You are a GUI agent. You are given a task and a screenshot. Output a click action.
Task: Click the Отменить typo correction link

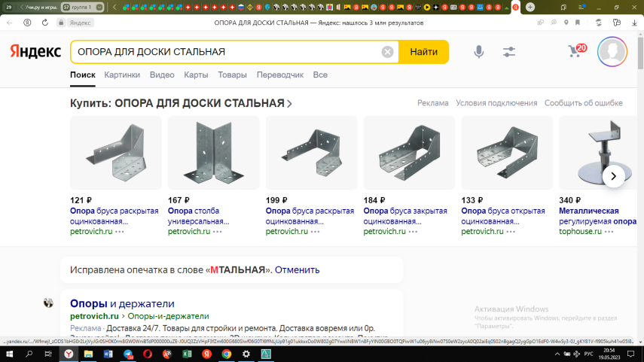point(297,269)
